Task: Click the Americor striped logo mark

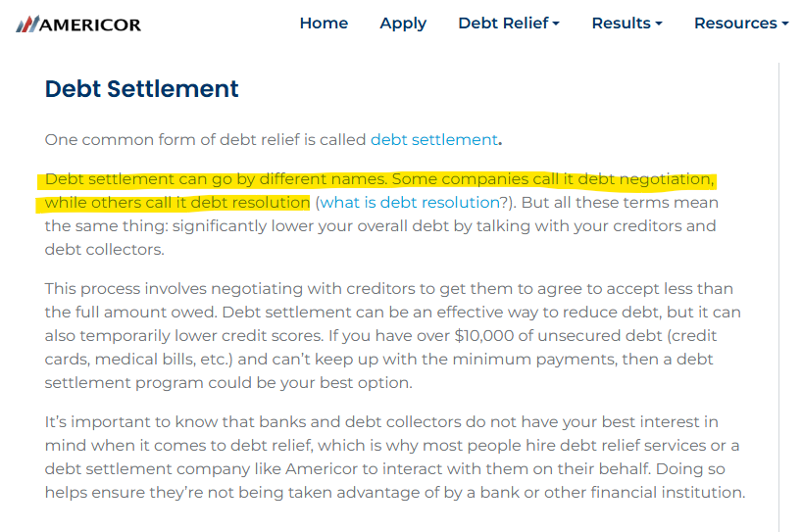Action: pyautogui.click(x=27, y=24)
